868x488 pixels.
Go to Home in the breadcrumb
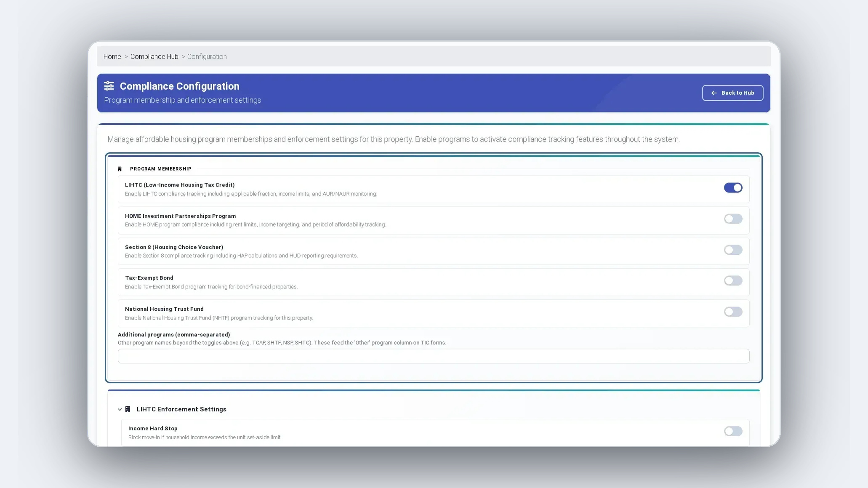pos(112,56)
